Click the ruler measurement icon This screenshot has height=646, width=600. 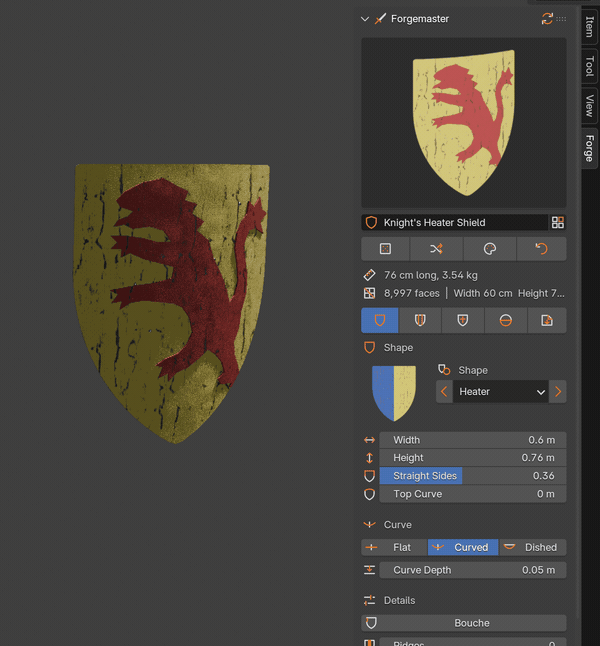(370, 275)
